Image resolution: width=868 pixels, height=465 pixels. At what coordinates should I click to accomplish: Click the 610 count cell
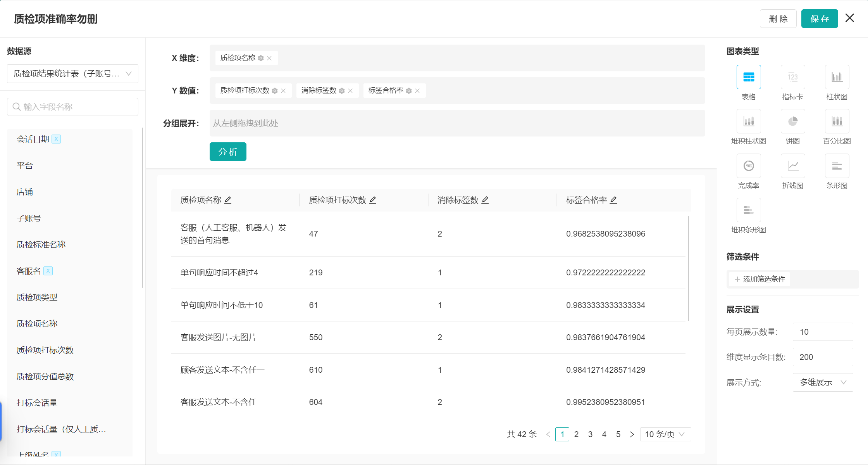tap(316, 370)
